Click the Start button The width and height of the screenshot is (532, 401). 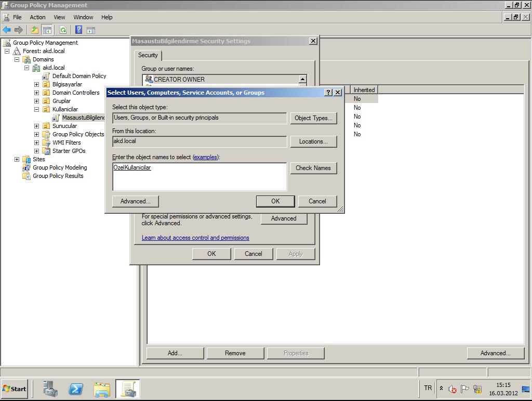[x=14, y=389]
